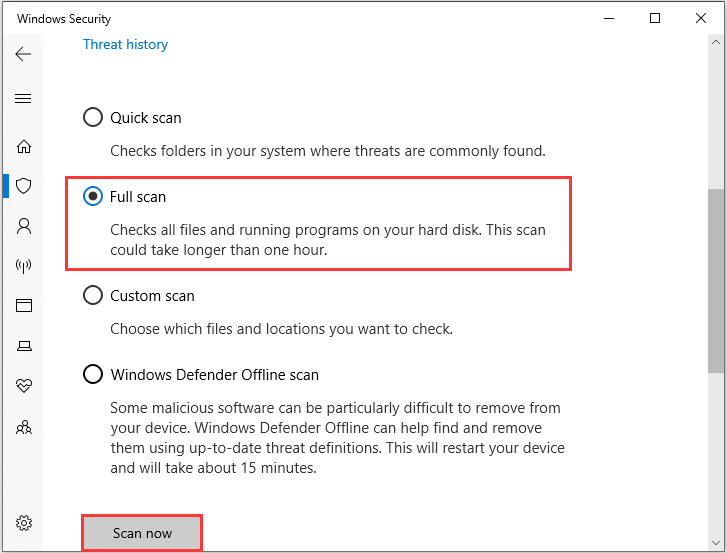Open Firewall & network protection icon
Screen dimensions: 727x553
tap(24, 266)
